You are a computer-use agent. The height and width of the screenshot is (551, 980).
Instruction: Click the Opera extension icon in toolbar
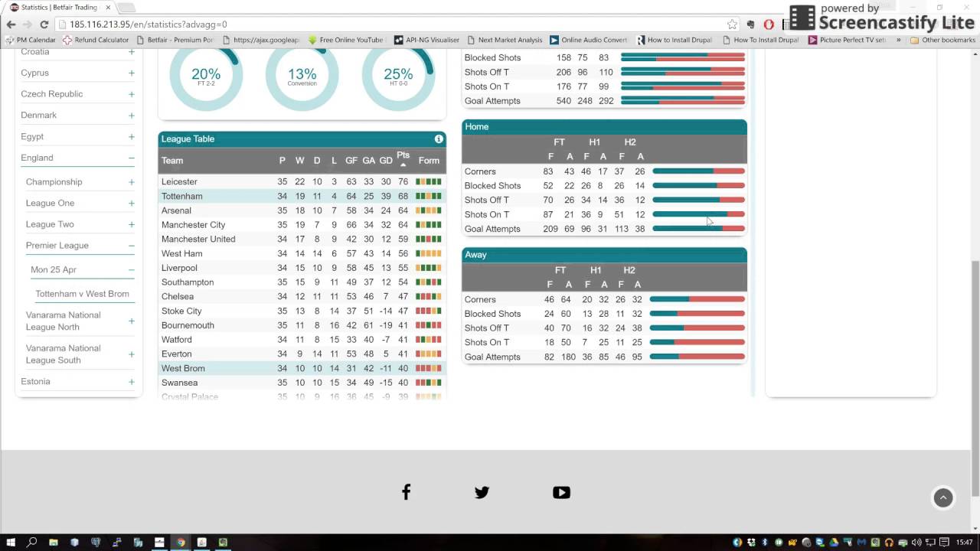769,24
